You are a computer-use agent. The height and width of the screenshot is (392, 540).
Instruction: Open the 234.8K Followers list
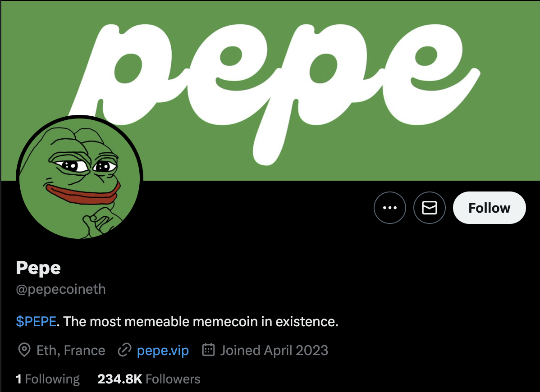[x=149, y=379]
